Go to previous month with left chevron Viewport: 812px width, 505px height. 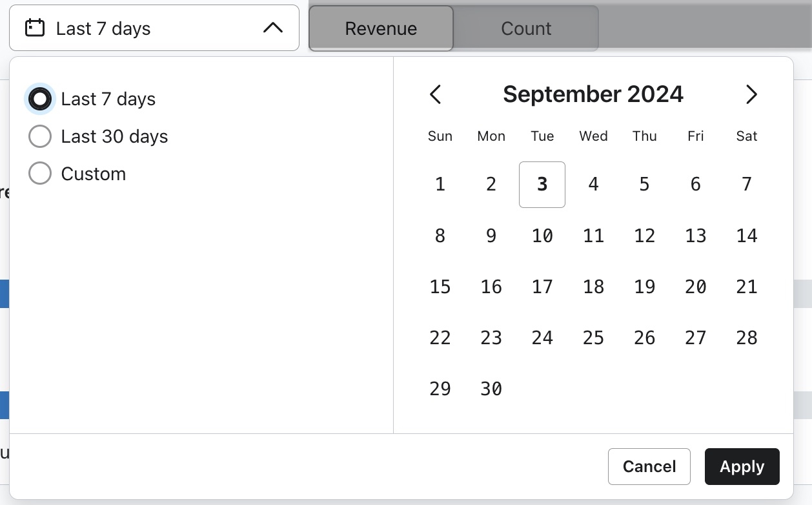436,94
